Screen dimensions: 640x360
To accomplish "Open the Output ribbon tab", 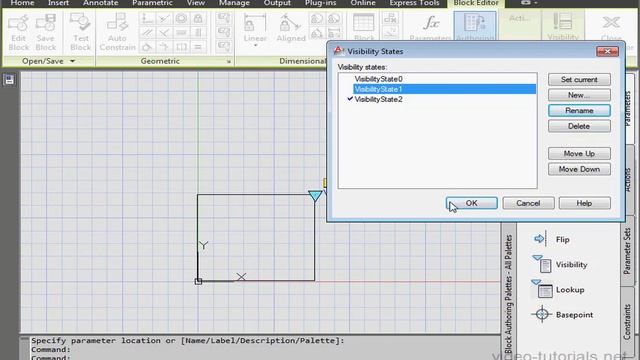I will point(277,3).
